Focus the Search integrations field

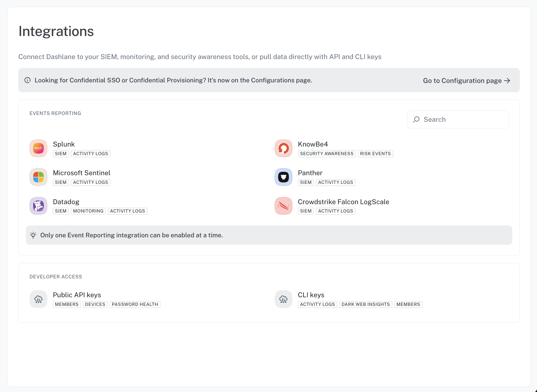[458, 120]
